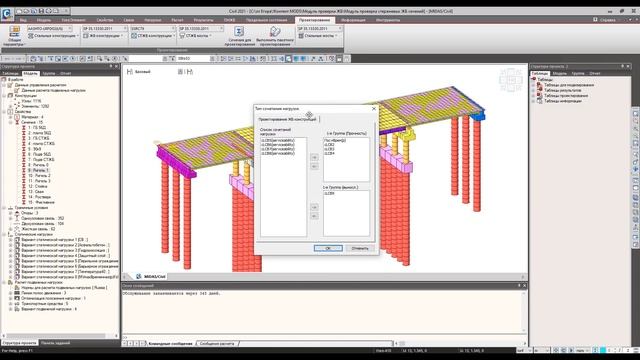640x360 pixels.
Task: Click the Базовый view icon in viewport
Action: click(130, 72)
